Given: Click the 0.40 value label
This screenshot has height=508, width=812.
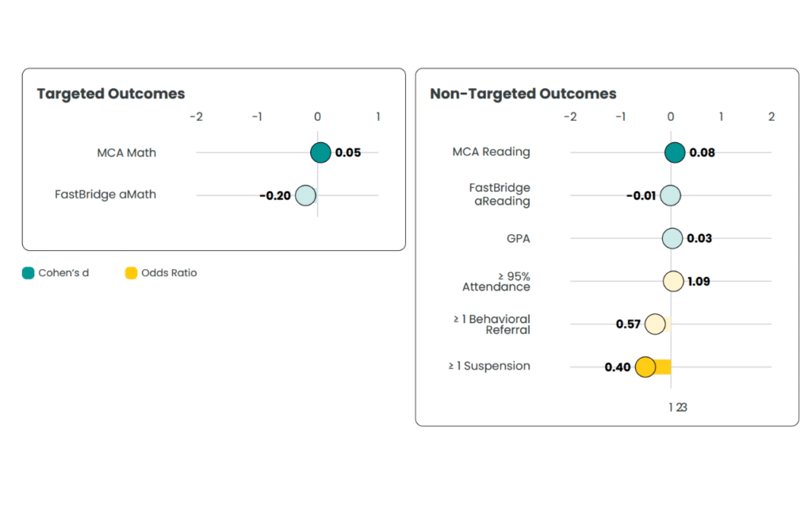Looking at the screenshot, I should tap(618, 368).
